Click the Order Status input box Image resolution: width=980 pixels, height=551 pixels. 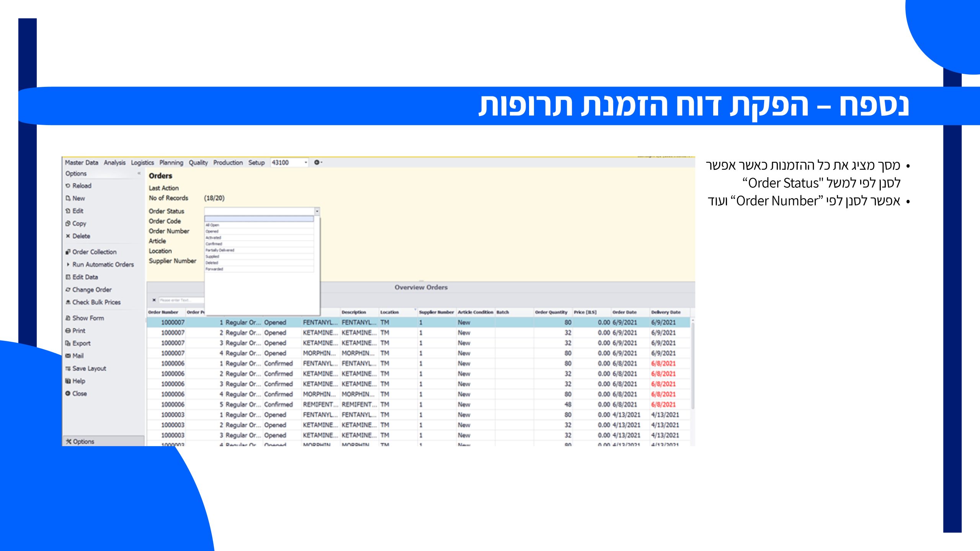pyautogui.click(x=259, y=211)
